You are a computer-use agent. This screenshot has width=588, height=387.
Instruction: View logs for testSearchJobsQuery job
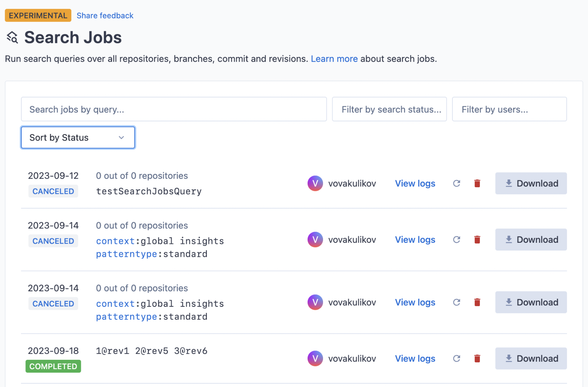coord(415,183)
